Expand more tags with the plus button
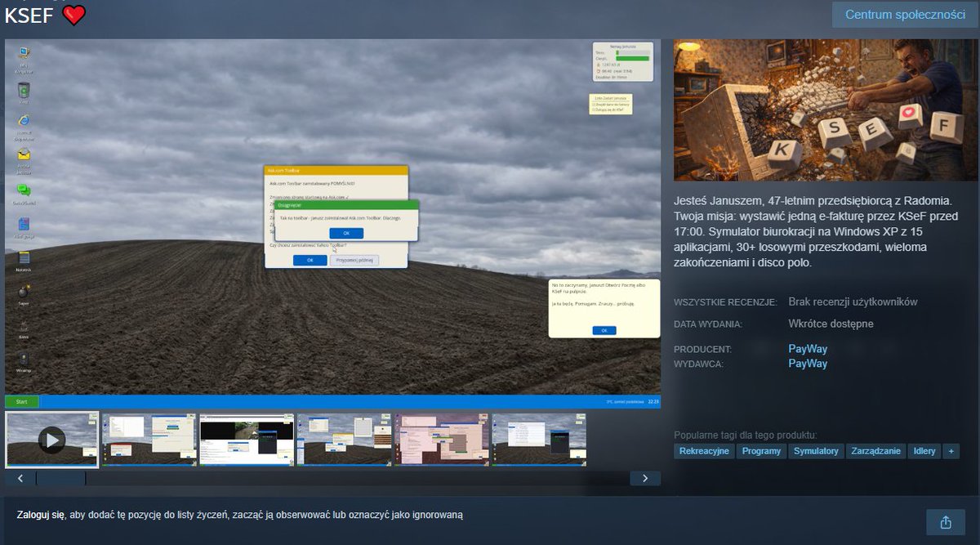Screen dimensions: 980x545 tap(951, 451)
